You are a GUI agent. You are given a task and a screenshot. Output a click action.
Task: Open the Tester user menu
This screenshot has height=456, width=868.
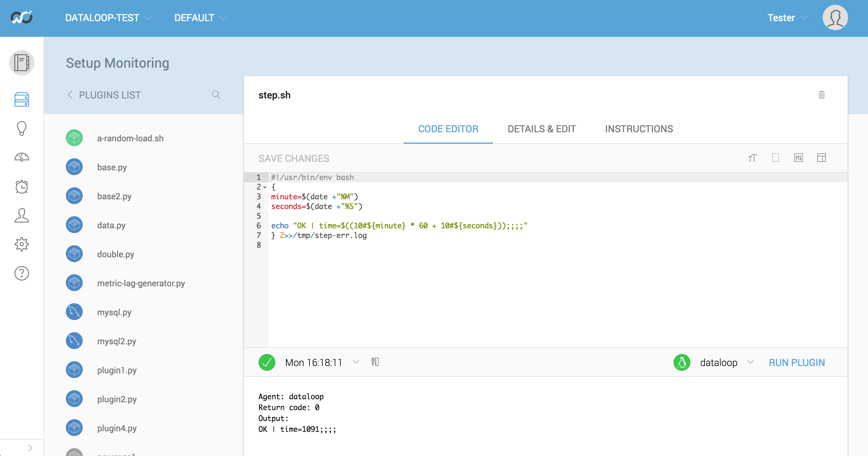point(788,18)
